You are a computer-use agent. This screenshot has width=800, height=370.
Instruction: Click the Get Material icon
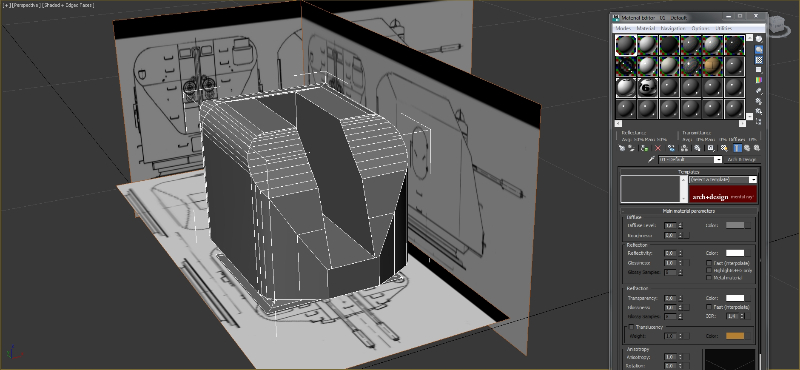point(622,148)
